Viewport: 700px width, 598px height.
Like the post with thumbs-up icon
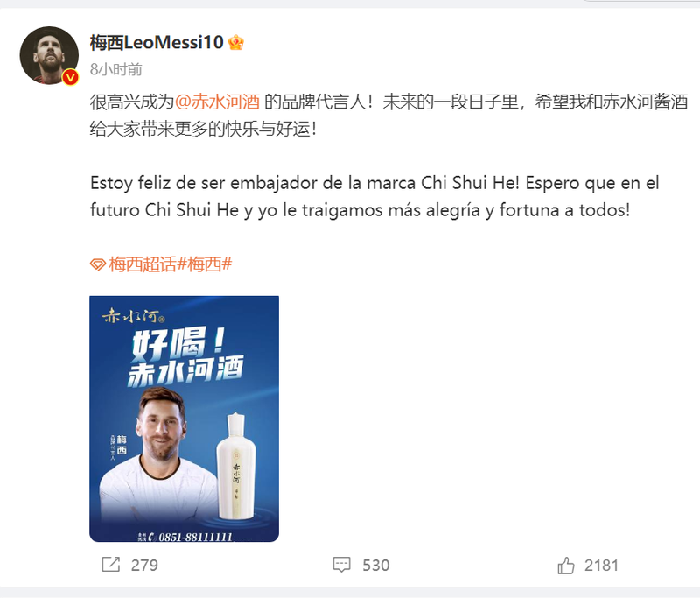pos(565,565)
